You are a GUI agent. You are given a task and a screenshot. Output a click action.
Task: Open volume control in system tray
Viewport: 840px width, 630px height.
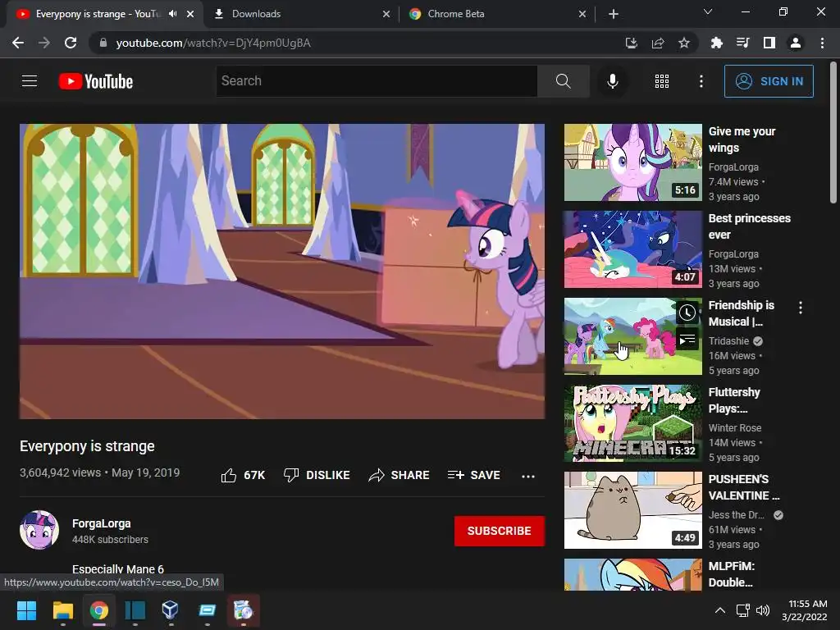(763, 610)
